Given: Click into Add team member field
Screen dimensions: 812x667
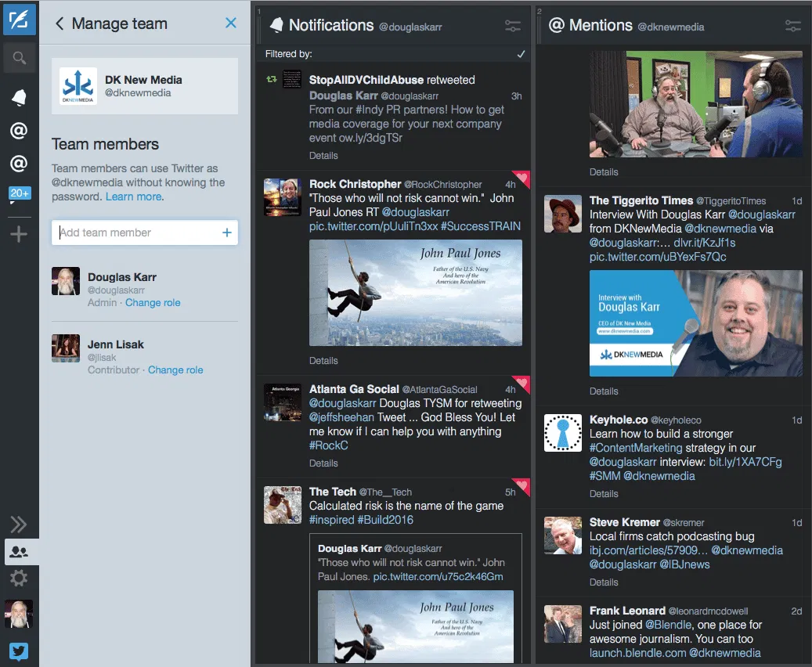Looking at the screenshot, I should 137,233.
